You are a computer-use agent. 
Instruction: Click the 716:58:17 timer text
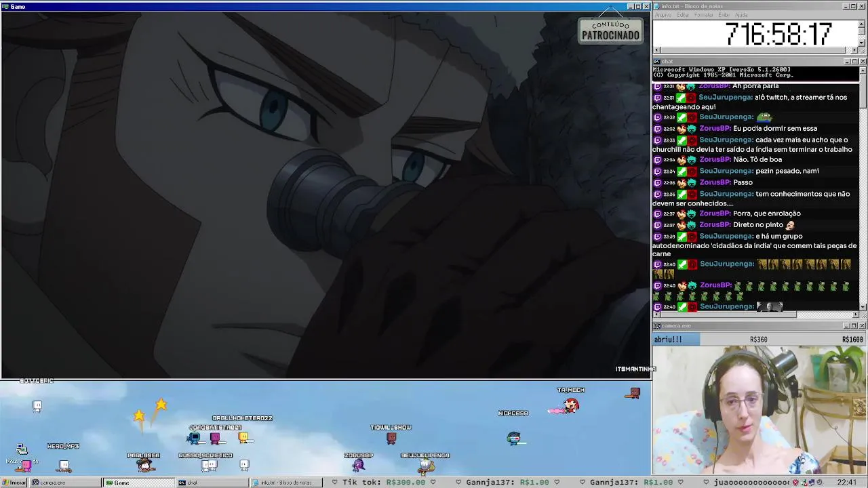tap(778, 34)
